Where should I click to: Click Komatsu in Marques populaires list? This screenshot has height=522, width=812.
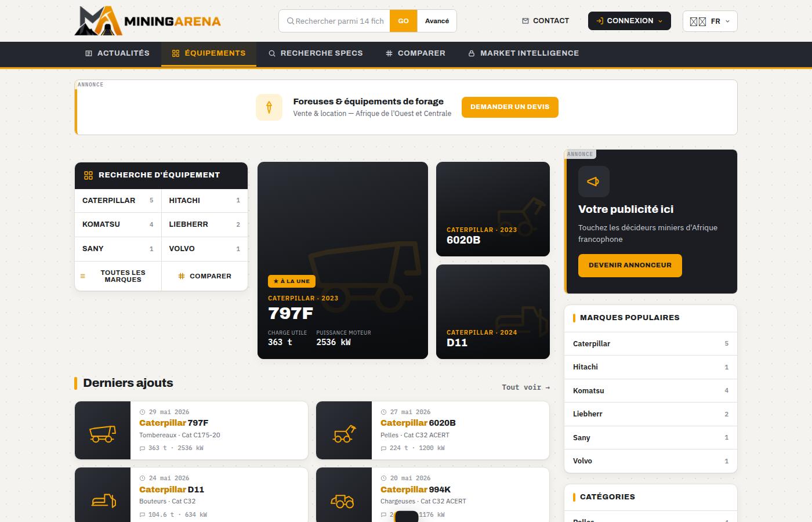point(651,391)
